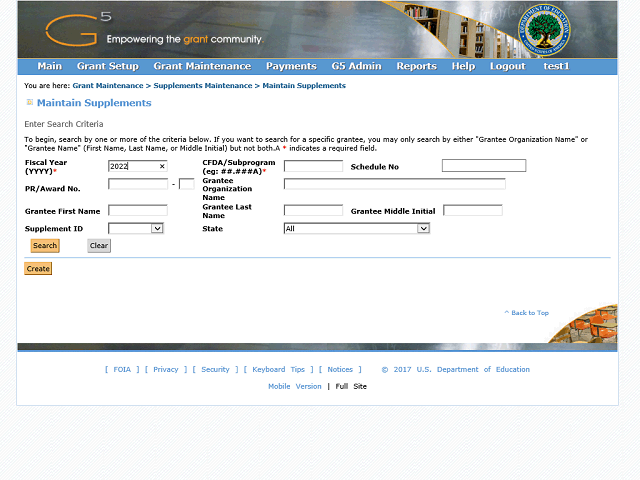Open the Payments menu
This screenshot has width=640, height=480.
(x=291, y=66)
